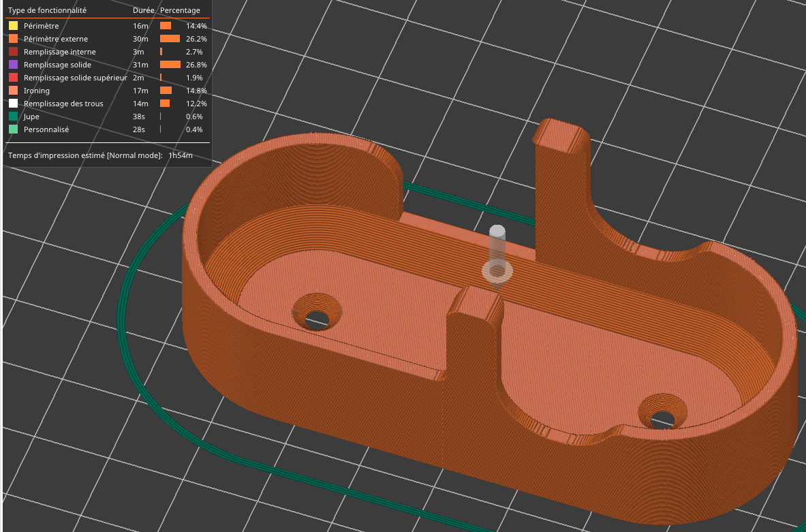Click the 1h54m estimated time value
This screenshot has height=532, width=806.
point(181,155)
